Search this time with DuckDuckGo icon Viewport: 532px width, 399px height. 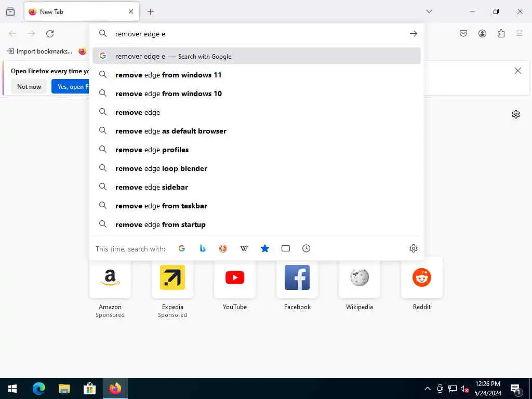223,248
